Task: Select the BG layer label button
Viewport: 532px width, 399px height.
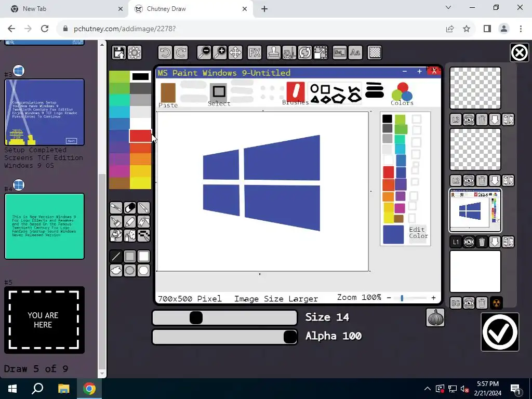Action: coord(456,303)
